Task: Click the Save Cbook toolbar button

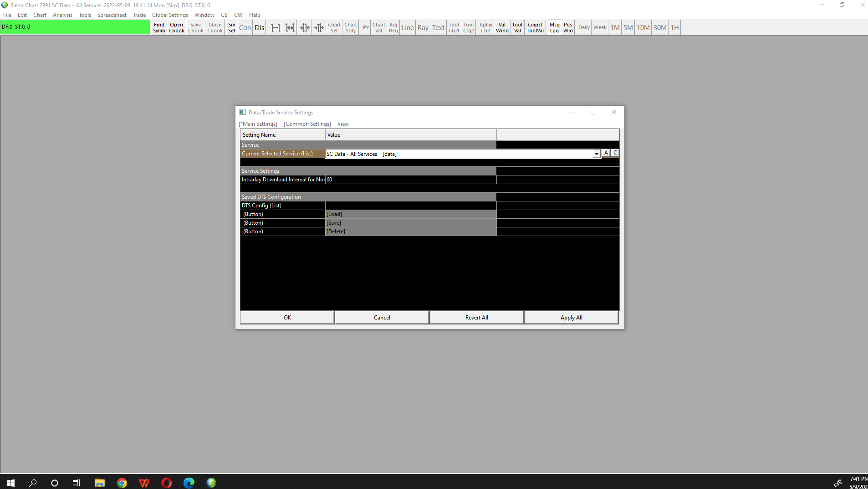Action: pos(196,28)
